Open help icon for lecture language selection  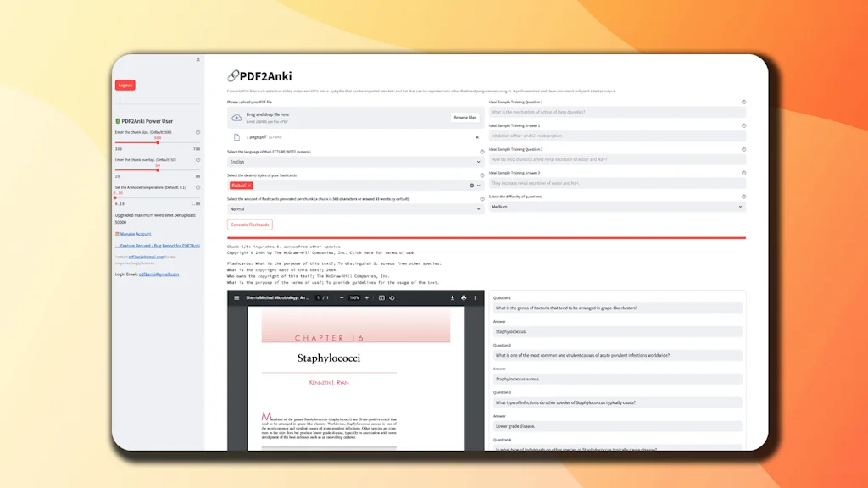[x=482, y=152]
